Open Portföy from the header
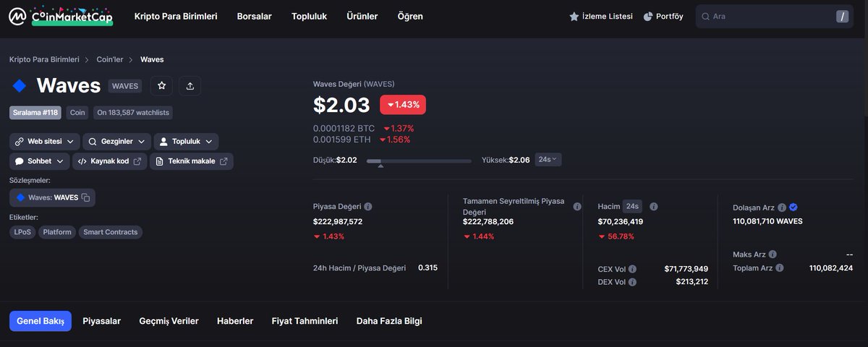 pos(663,16)
